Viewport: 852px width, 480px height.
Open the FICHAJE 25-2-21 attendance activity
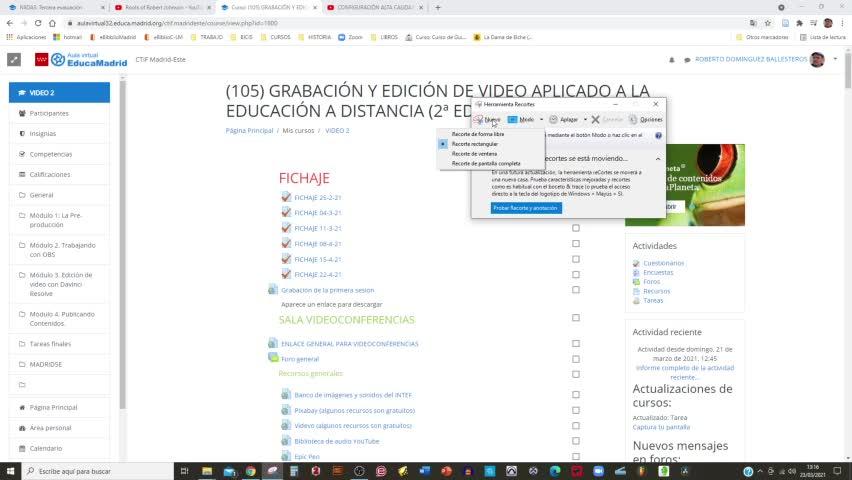point(318,198)
